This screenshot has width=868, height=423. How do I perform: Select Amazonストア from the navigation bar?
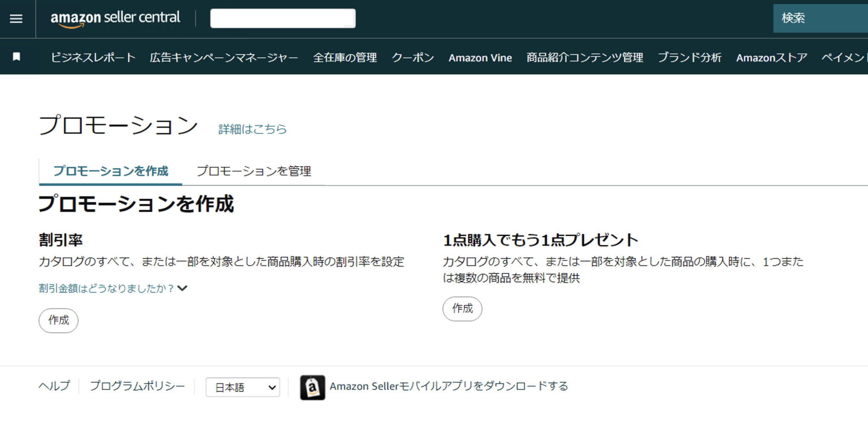click(x=771, y=58)
